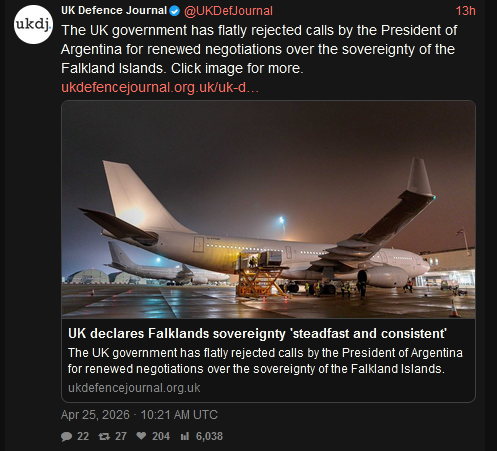Click the 204 likes count
Viewport: 497px width, 451px height.
point(161,436)
